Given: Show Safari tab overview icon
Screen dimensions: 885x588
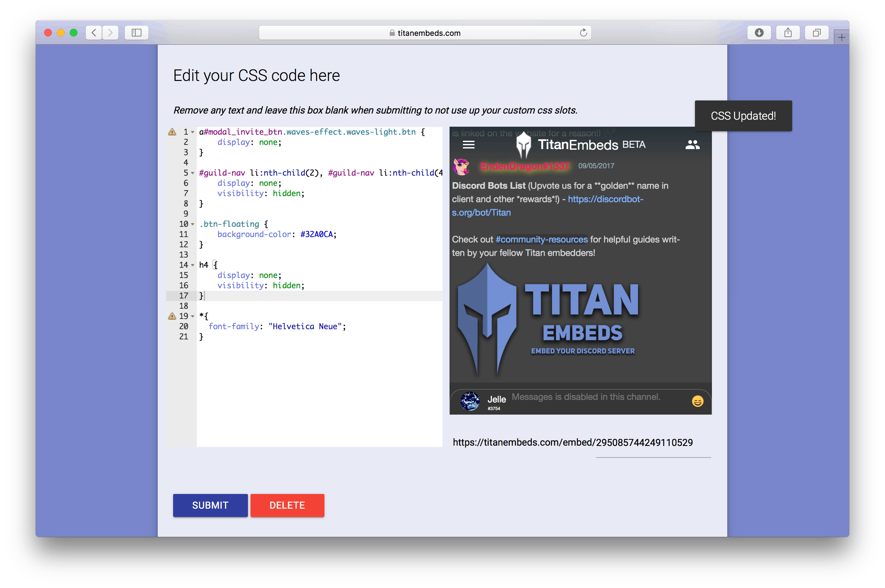Looking at the screenshot, I should [817, 33].
